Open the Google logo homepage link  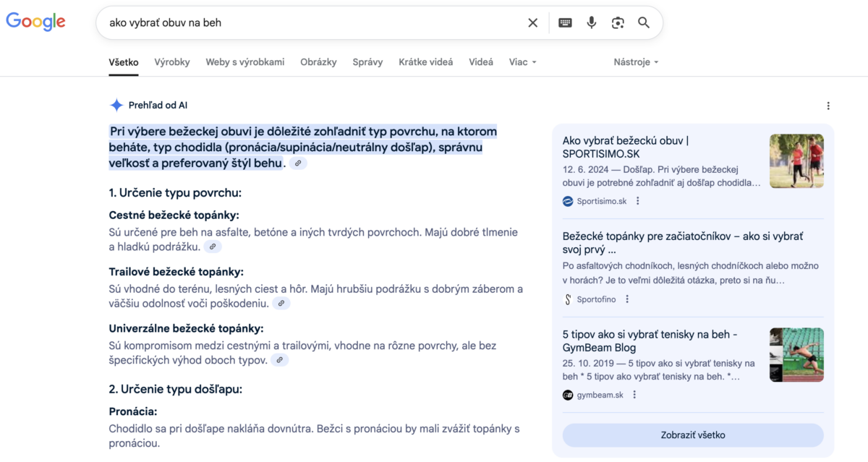(35, 22)
